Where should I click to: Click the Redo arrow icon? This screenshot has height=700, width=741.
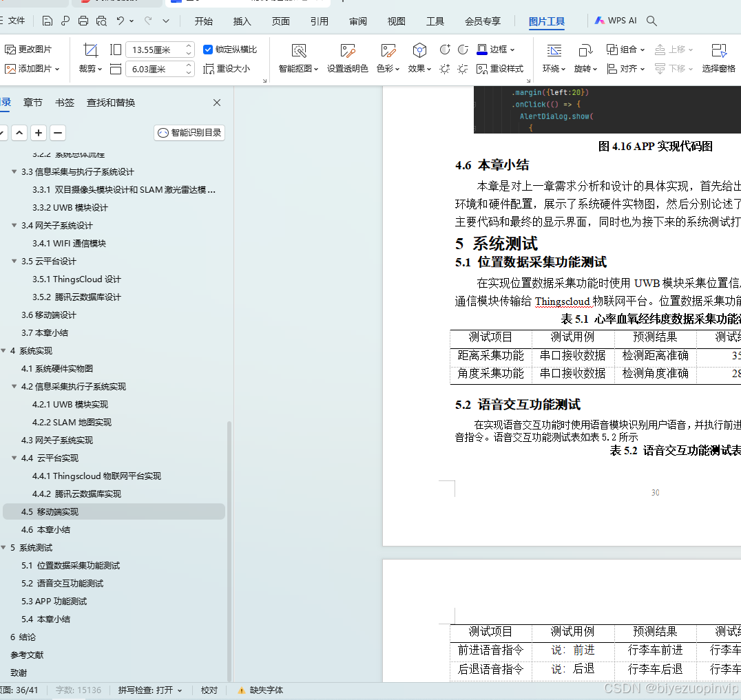[148, 21]
